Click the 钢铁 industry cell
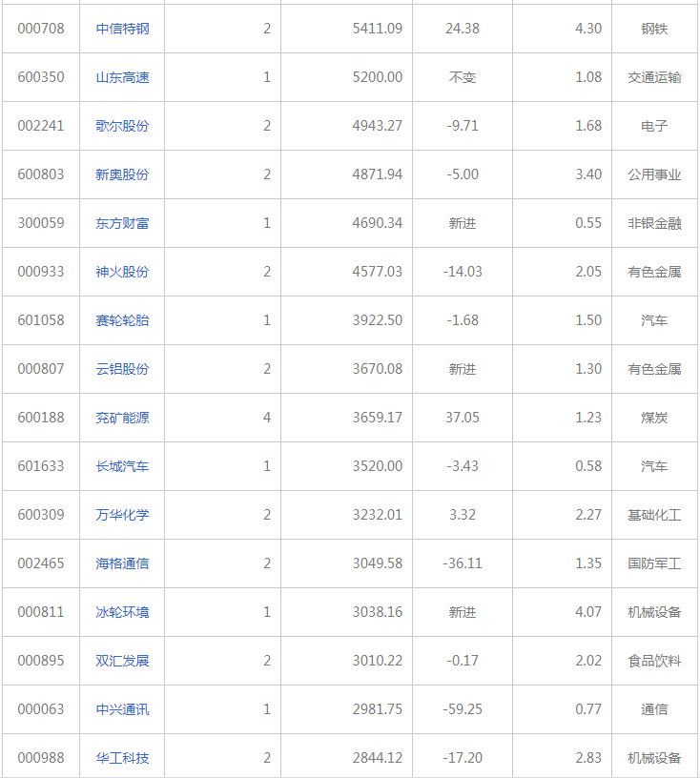This screenshot has width=700, height=778. (654, 29)
